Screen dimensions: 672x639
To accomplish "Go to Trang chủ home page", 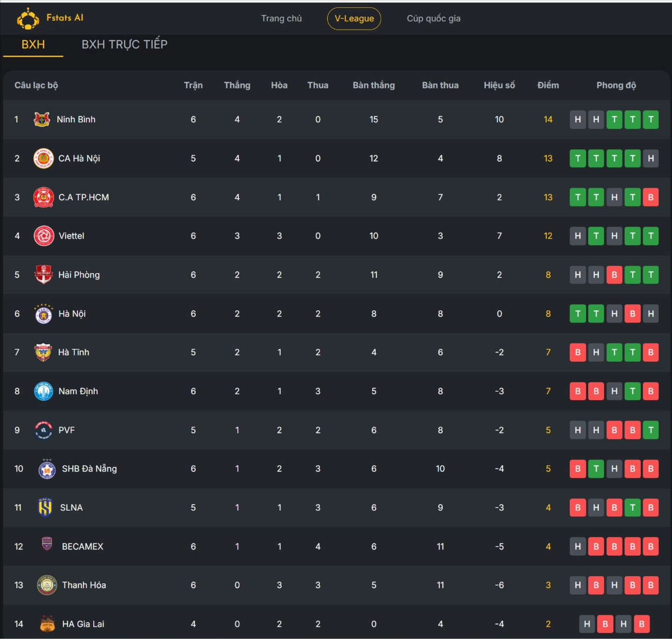I will coord(281,18).
